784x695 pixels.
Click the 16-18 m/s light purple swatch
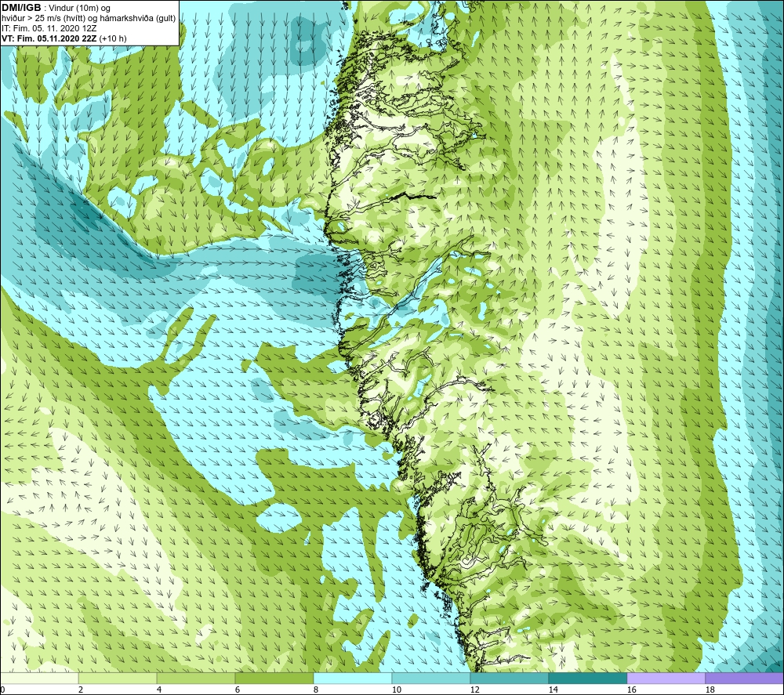pyautogui.click(x=666, y=678)
